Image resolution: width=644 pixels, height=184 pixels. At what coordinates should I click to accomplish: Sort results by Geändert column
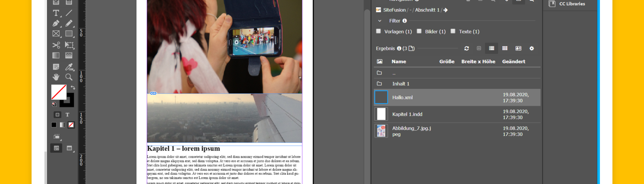tap(514, 62)
